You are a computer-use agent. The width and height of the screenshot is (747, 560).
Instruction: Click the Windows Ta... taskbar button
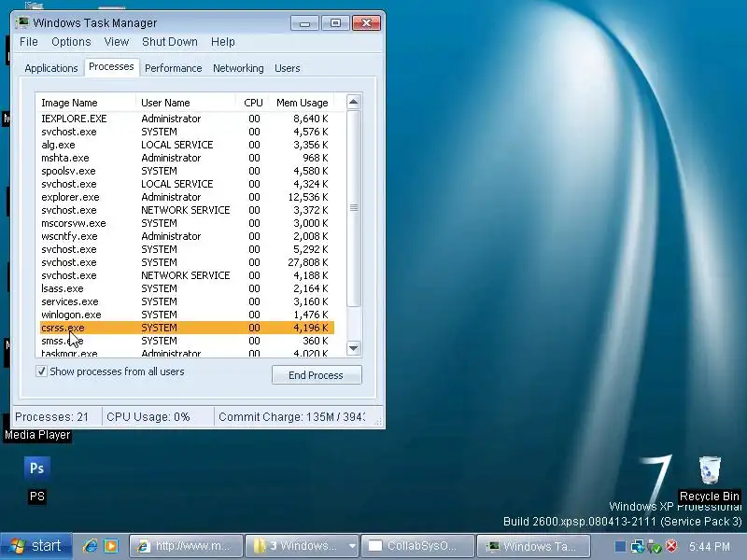533,546
